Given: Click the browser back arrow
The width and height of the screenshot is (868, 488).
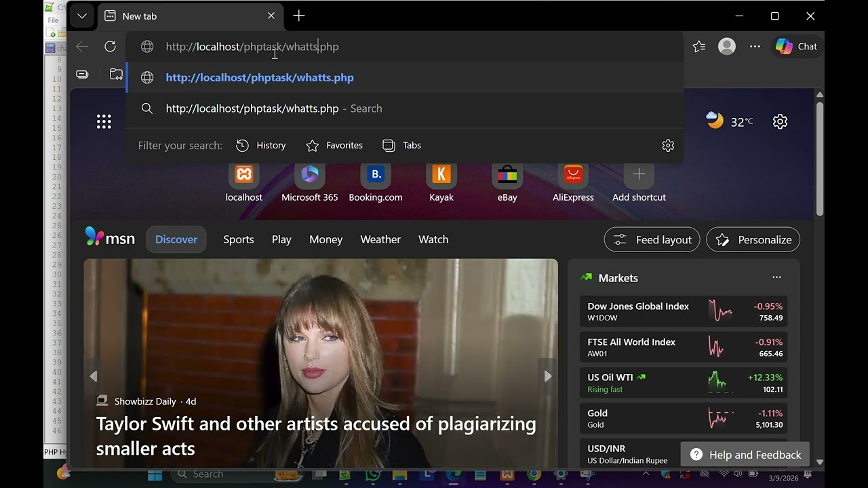Looking at the screenshot, I should click(x=82, y=46).
